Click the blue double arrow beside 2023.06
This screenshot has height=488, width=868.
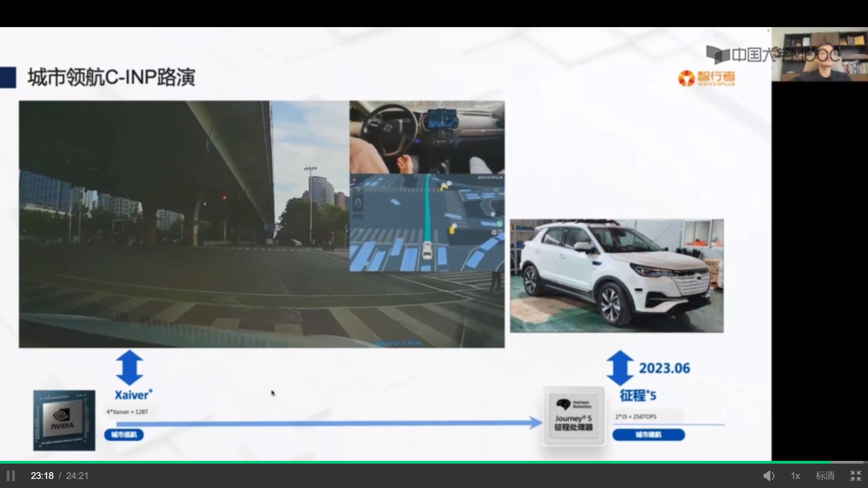(620, 368)
